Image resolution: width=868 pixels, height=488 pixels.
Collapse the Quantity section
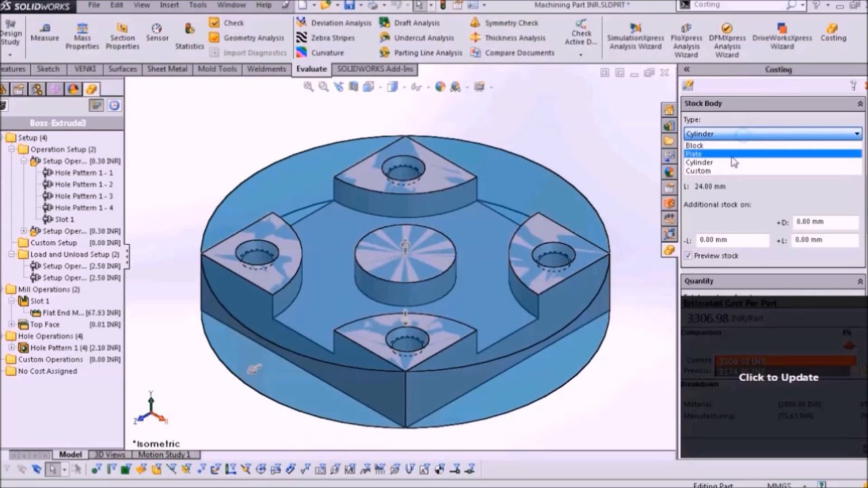(x=860, y=281)
